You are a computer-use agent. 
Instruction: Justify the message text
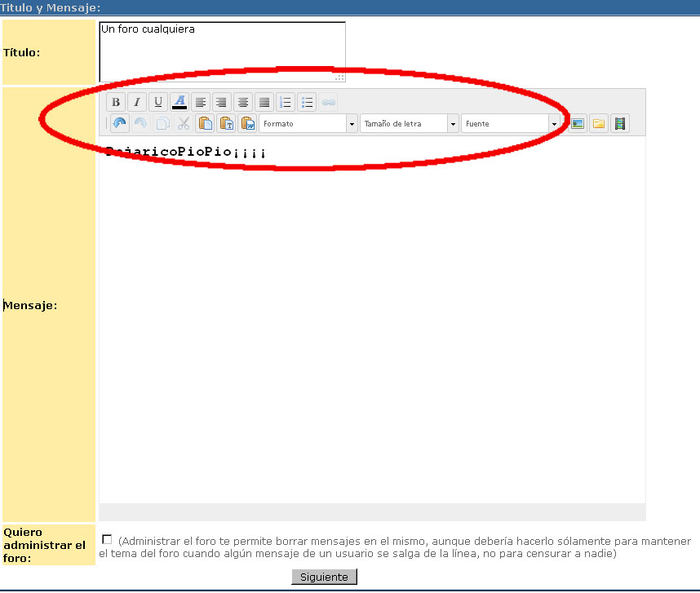pos(264,102)
